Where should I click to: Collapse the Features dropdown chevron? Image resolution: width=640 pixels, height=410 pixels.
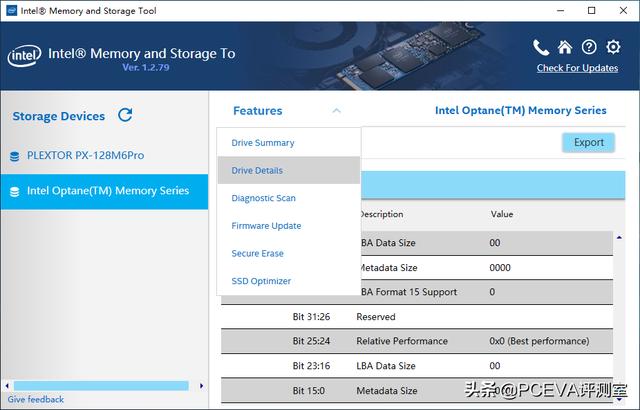coord(336,111)
